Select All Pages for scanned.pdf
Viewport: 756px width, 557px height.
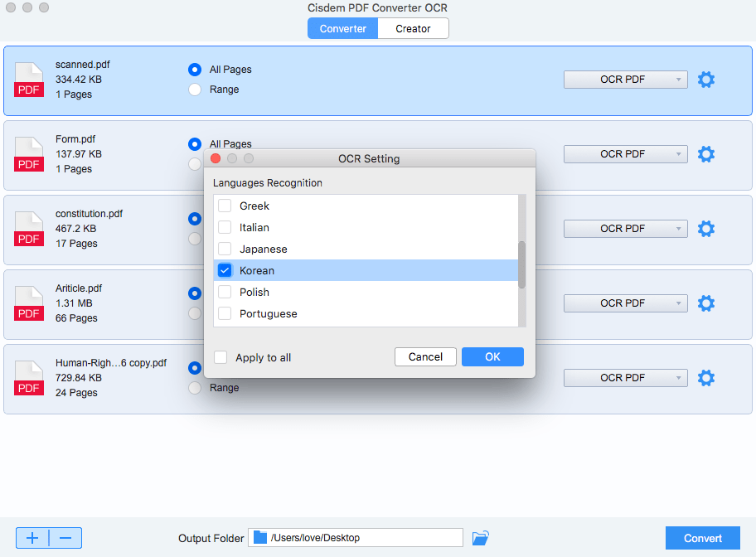(x=195, y=70)
